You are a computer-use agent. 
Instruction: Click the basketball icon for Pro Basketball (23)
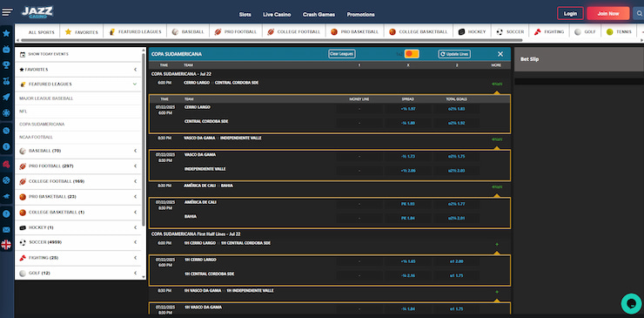[23, 197]
